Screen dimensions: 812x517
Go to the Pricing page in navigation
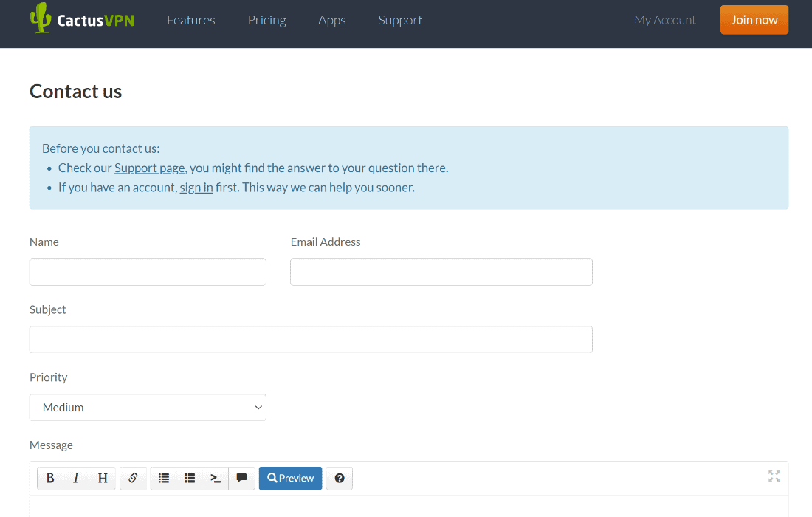pyautogui.click(x=266, y=20)
